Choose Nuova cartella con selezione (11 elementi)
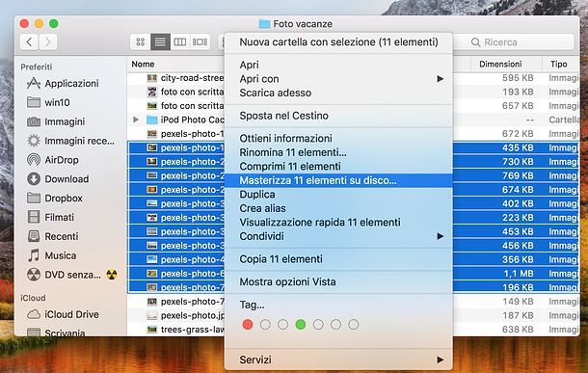Viewport: 588px width, 373px height. point(338,42)
